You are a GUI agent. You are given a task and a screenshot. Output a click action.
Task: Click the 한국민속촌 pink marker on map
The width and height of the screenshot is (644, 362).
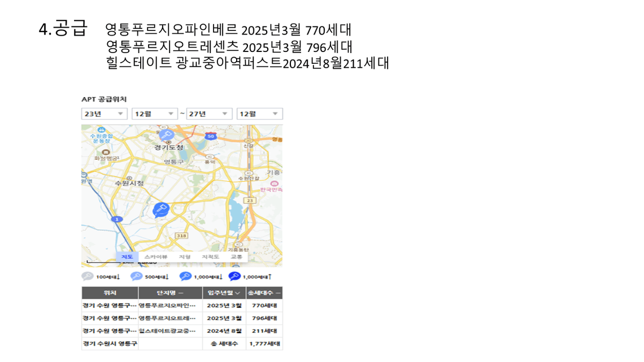click(275, 184)
